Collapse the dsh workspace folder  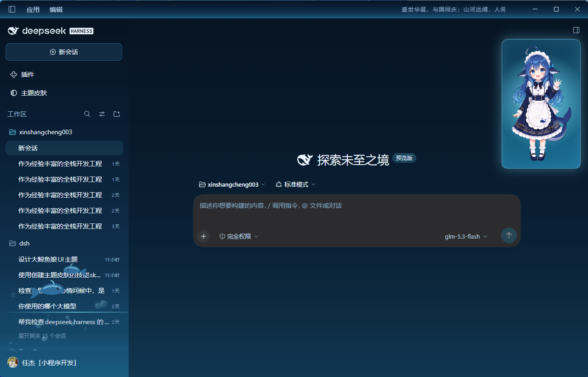click(64, 243)
